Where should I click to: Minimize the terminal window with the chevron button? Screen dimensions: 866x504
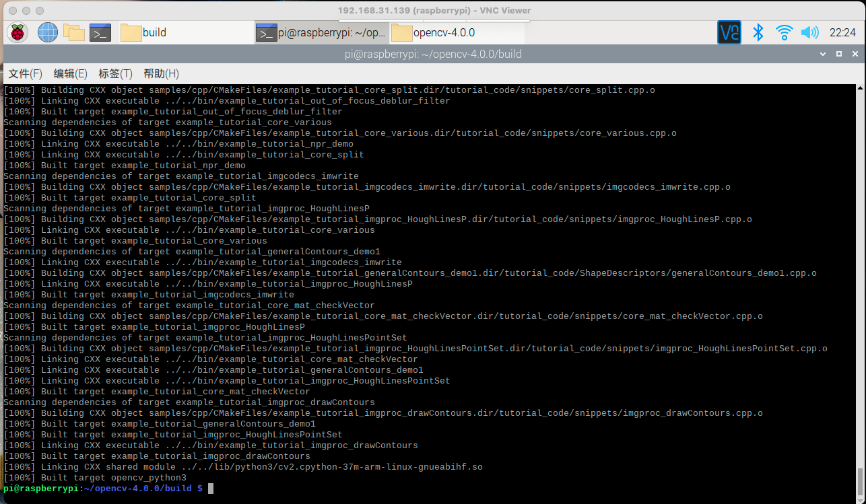click(823, 54)
